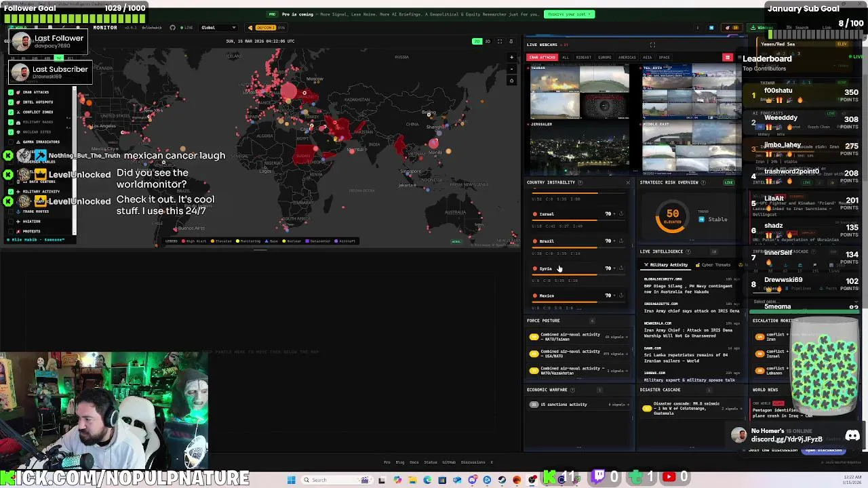Image resolution: width=868 pixels, height=488 pixels.
Task: Open Economic Warfare help icon
Action: 572,390
